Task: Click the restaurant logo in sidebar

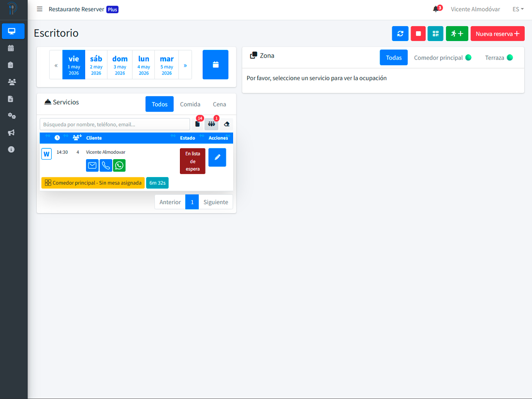Action: (13, 8)
